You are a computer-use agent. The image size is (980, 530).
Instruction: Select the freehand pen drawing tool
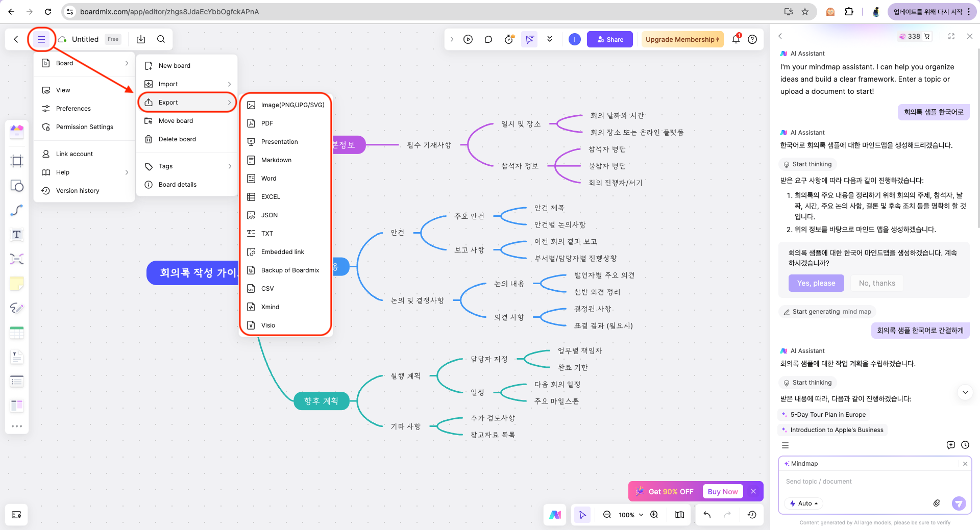pyautogui.click(x=17, y=308)
